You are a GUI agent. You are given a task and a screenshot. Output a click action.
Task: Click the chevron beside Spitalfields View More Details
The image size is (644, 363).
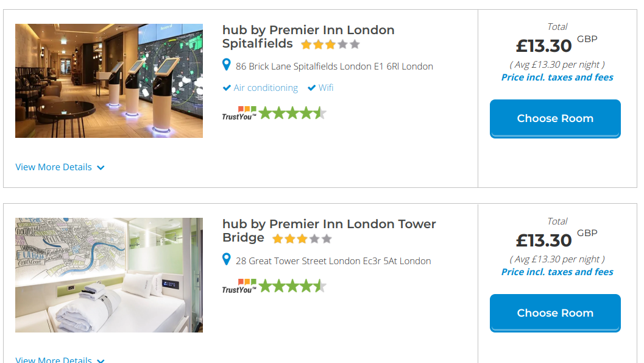point(101,168)
